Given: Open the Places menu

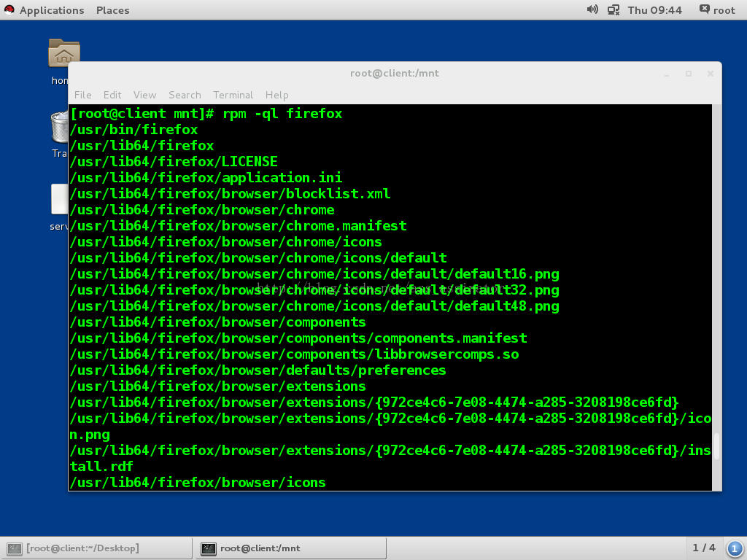Looking at the screenshot, I should tap(112, 10).
